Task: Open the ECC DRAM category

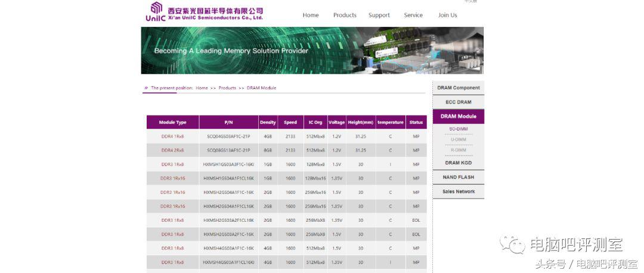Action: tap(458, 102)
